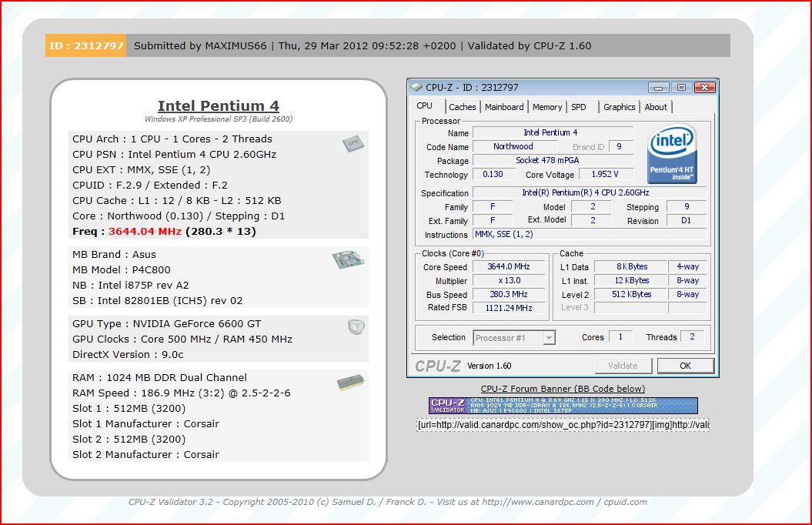
Task: Click the greyed Validate button
Action: coord(623,366)
